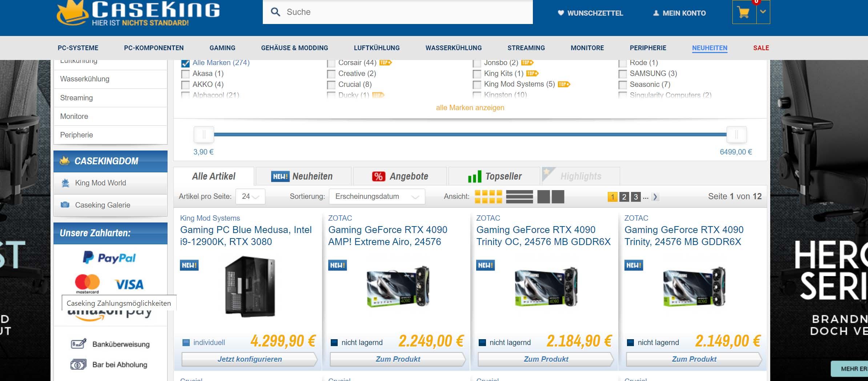Open Neuheiten menu item
868x381 pixels.
tap(710, 48)
